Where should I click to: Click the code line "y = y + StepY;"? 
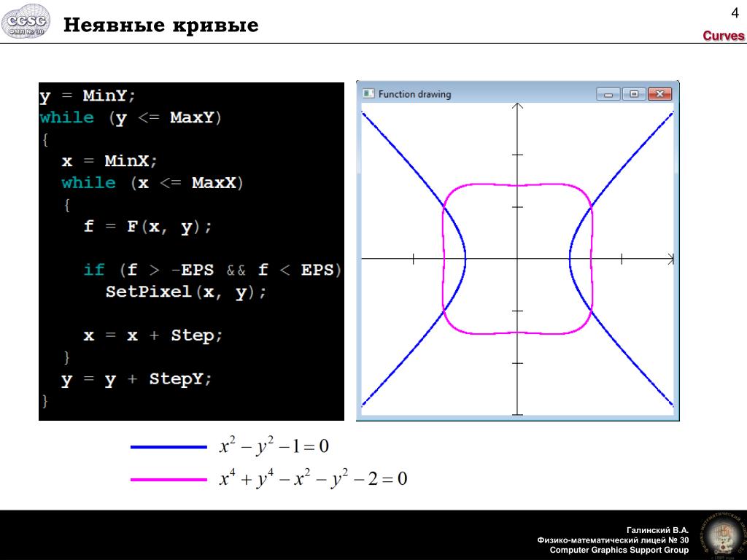click(x=136, y=379)
